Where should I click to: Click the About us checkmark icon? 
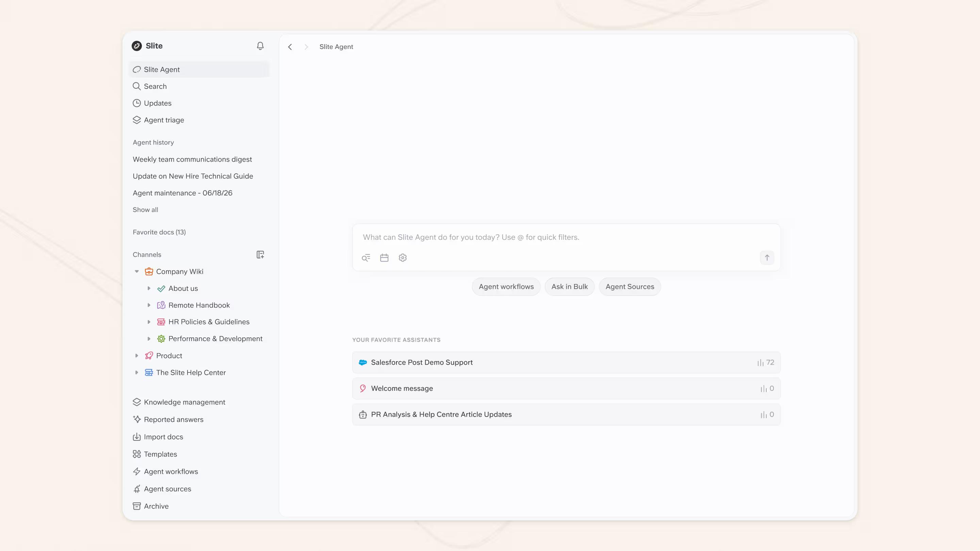[161, 289]
